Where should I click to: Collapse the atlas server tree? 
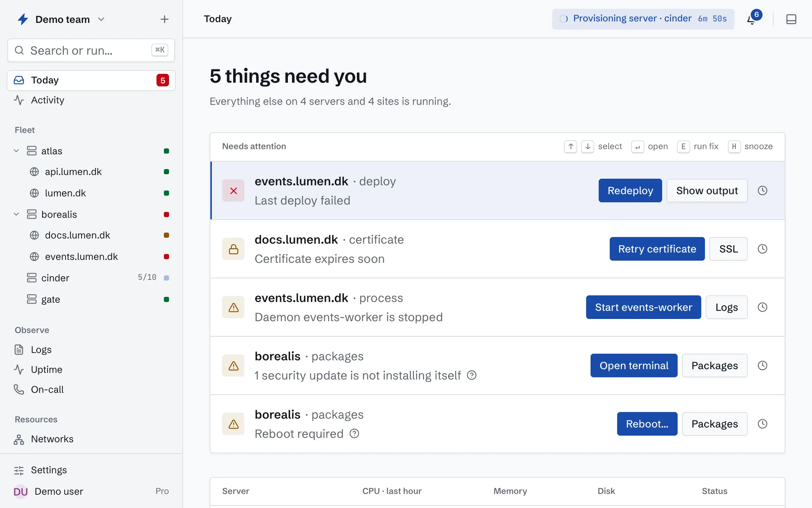point(16,151)
